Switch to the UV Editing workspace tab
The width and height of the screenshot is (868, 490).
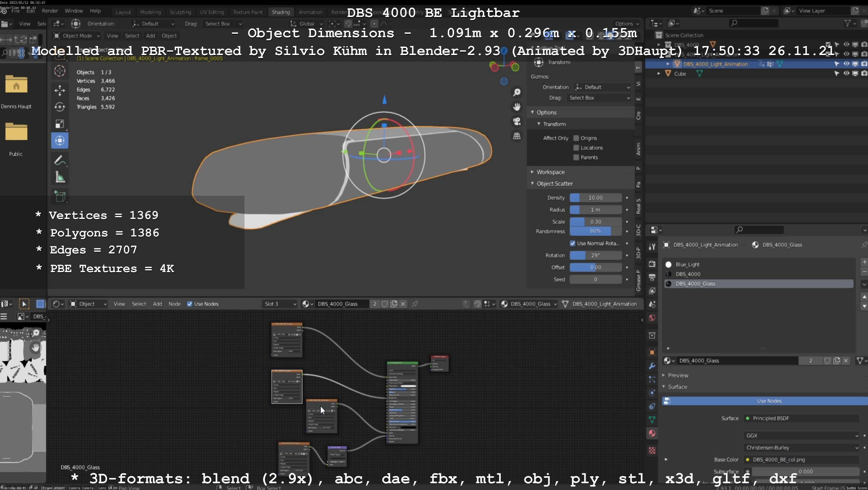tap(212, 12)
